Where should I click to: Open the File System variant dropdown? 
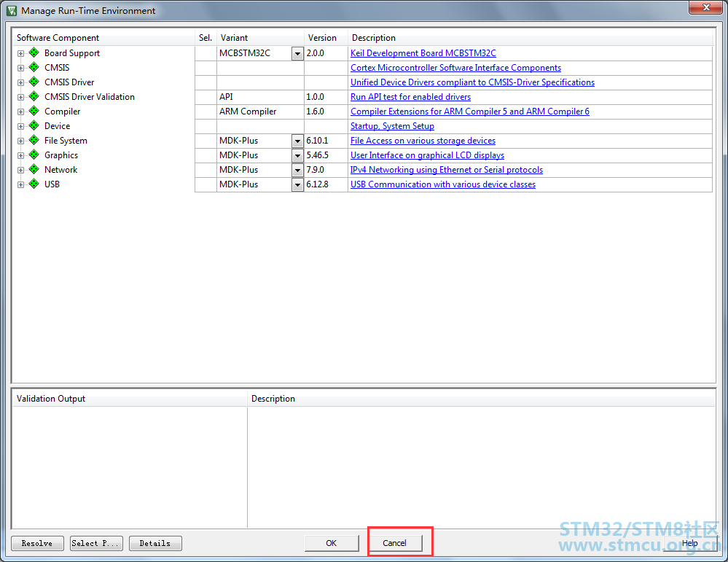point(297,141)
